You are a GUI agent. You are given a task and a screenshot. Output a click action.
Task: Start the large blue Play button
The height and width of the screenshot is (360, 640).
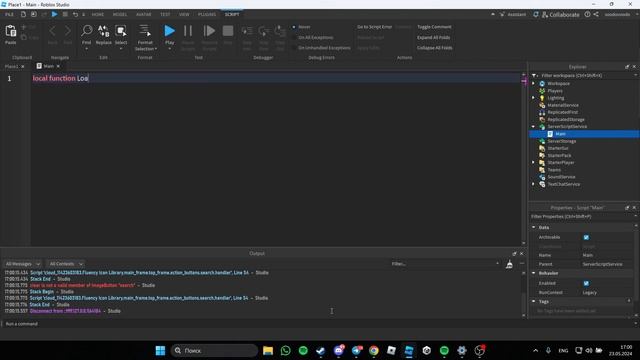(169, 31)
